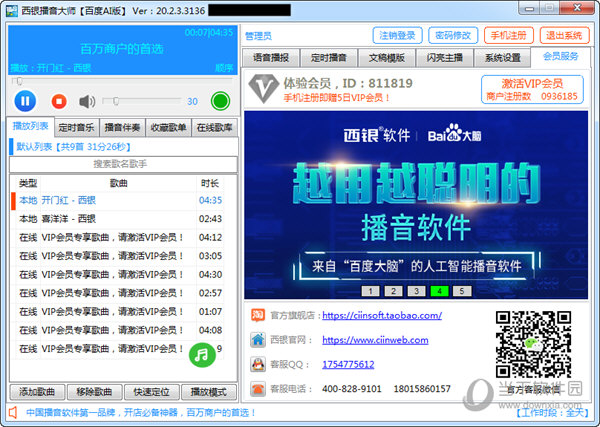The width and height of the screenshot is (600, 427).
Task: Click the green round record indicator
Action: pyautogui.click(x=220, y=101)
